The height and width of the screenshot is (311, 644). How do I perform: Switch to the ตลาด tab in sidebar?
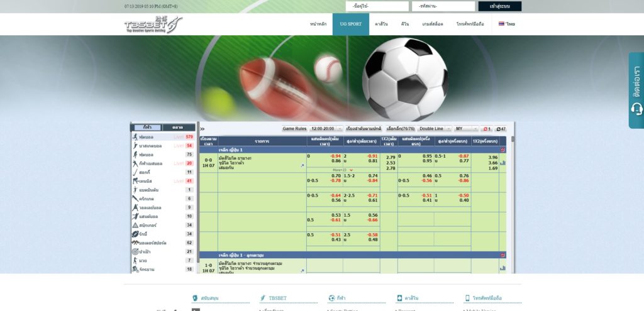pos(178,127)
